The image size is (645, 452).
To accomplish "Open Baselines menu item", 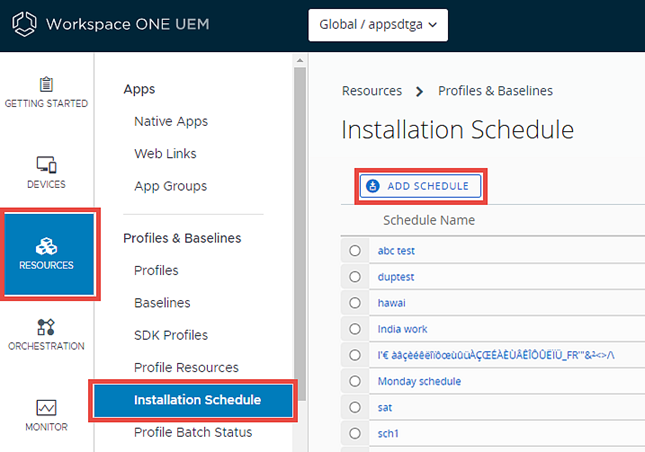I will 162,303.
